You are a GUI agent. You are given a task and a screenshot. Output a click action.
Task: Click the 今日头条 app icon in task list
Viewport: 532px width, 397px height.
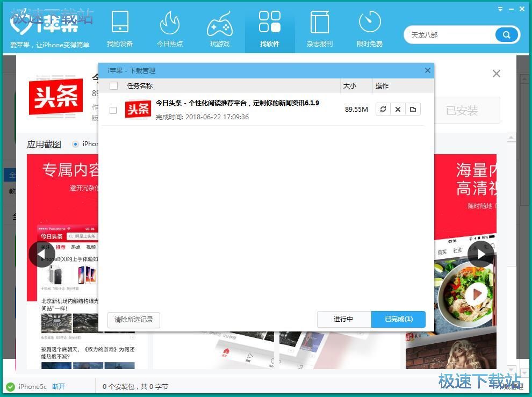pyautogui.click(x=138, y=109)
